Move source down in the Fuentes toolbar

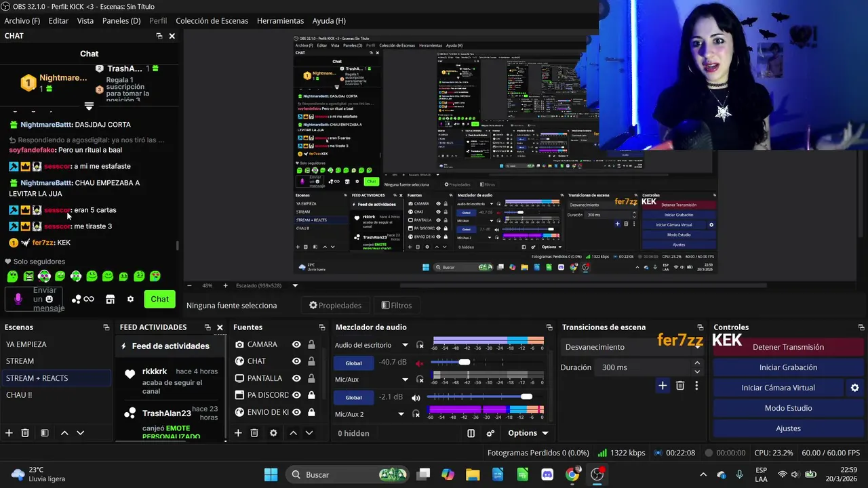click(x=309, y=433)
